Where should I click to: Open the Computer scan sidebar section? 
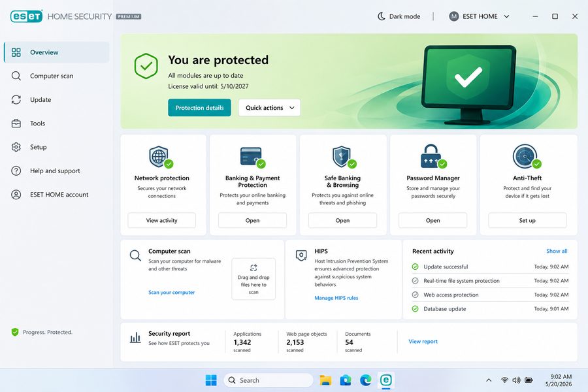57,76
